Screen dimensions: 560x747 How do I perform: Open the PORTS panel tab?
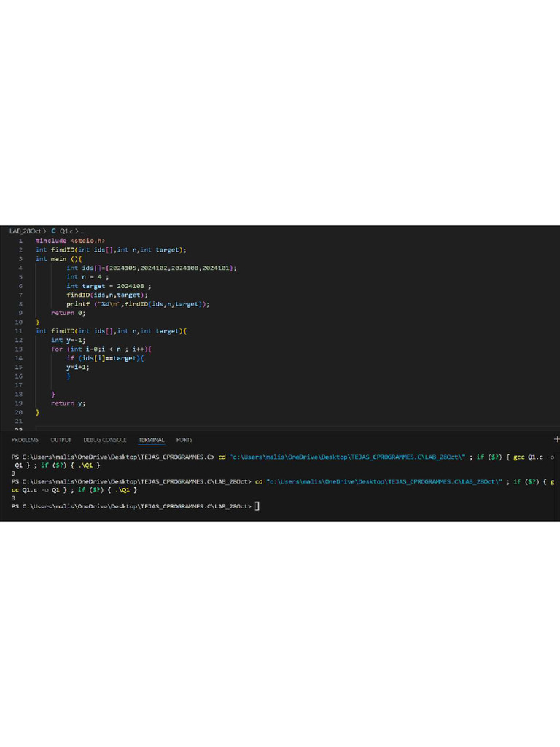(184, 440)
